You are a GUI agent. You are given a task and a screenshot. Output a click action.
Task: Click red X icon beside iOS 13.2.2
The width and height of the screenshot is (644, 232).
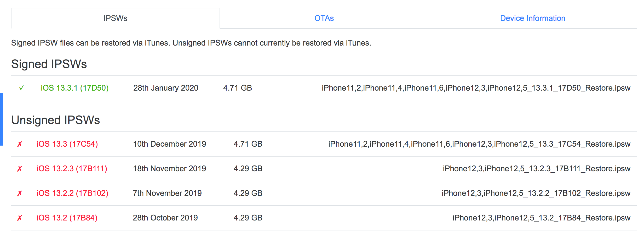point(20,193)
